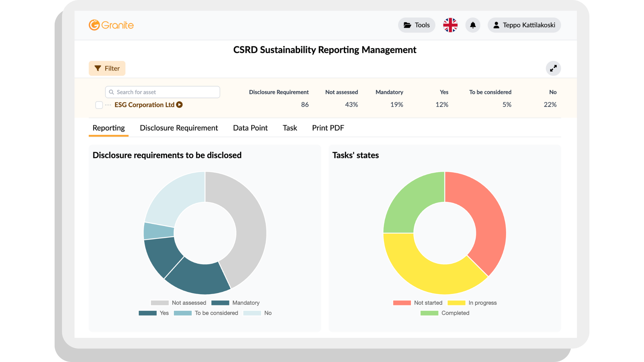
Task: Open the Print PDF tab
Action: click(328, 128)
